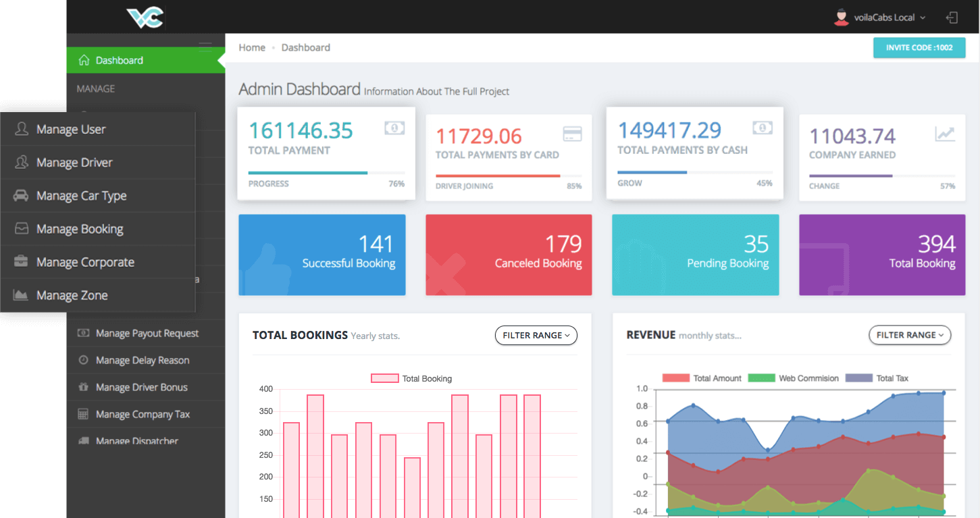Screen dimensions: 980x518
Task: Click the Invite Code :1002 button
Action: click(919, 48)
